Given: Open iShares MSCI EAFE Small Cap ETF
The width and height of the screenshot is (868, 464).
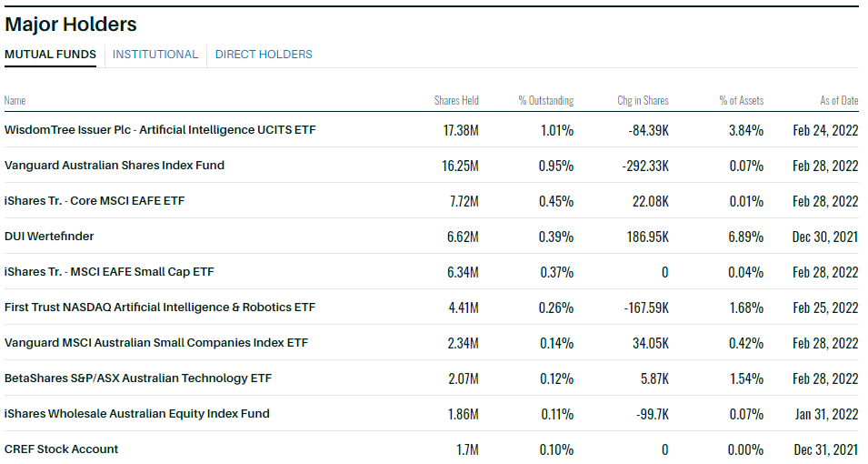Looking at the screenshot, I should click(109, 272).
